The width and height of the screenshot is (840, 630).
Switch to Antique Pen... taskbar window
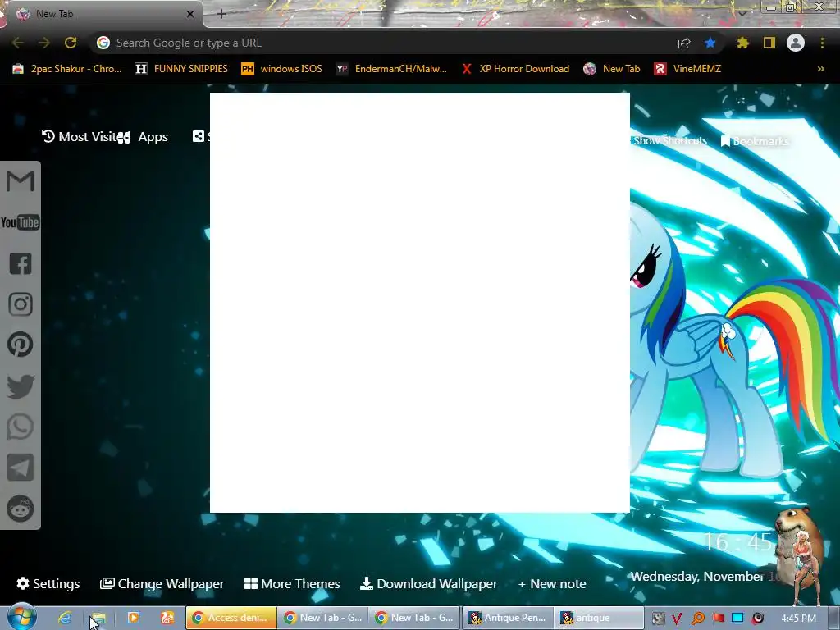(507, 618)
